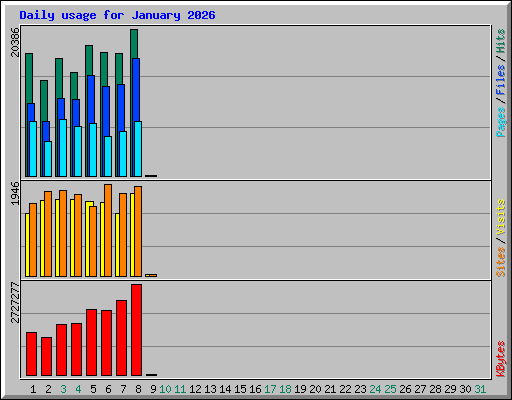The height and width of the screenshot is (400, 512).
Task: Click the yellow Visits bar for day 5
Action: point(88,239)
